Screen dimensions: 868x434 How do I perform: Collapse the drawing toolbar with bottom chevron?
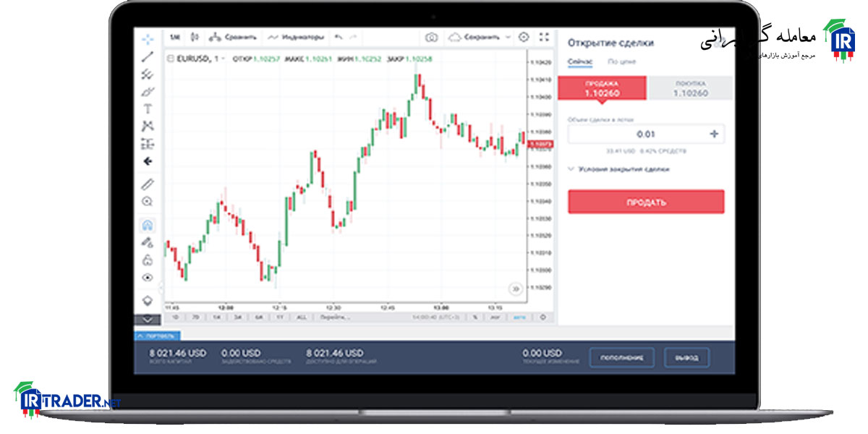(148, 319)
